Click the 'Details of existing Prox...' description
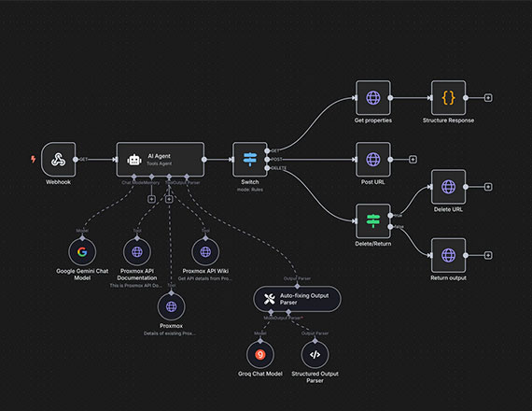Screen dimensions: 532x411 (x=170, y=333)
